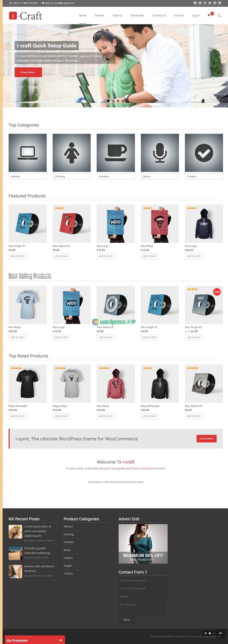This screenshot has height=644, width=228.
Task: Add Woo Single #1 featured product to cart
Action: point(17,256)
